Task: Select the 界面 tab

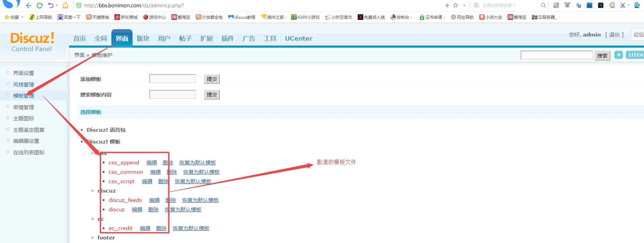Action: (122, 38)
